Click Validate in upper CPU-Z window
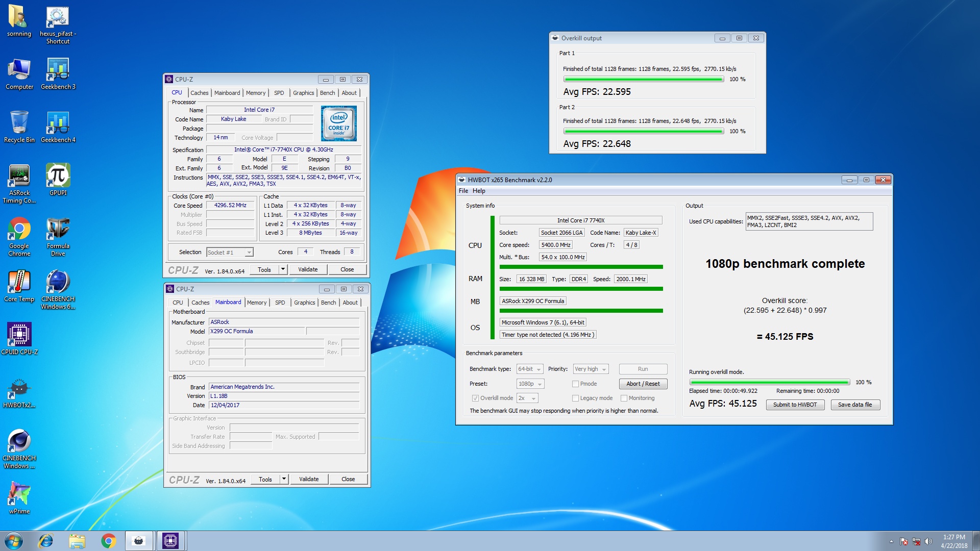 pos(308,269)
